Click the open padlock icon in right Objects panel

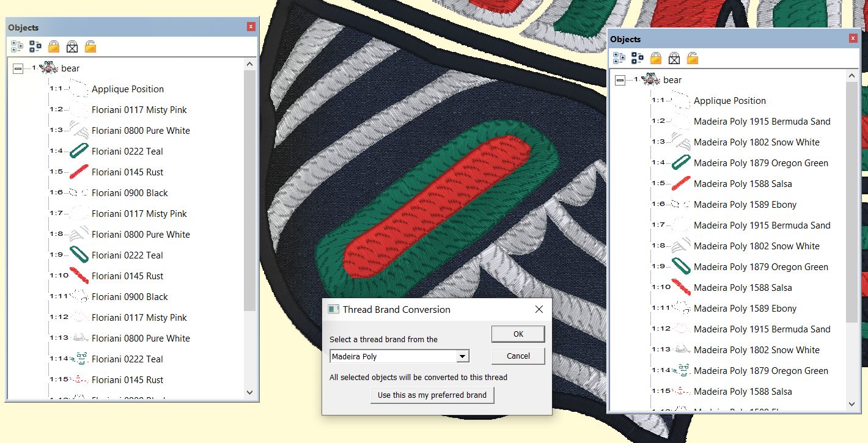(x=693, y=58)
